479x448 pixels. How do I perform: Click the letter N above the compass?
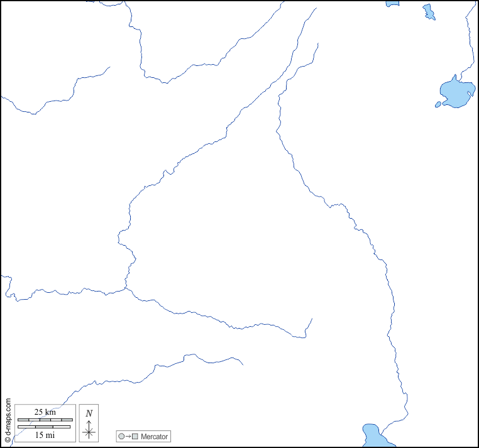(x=89, y=413)
